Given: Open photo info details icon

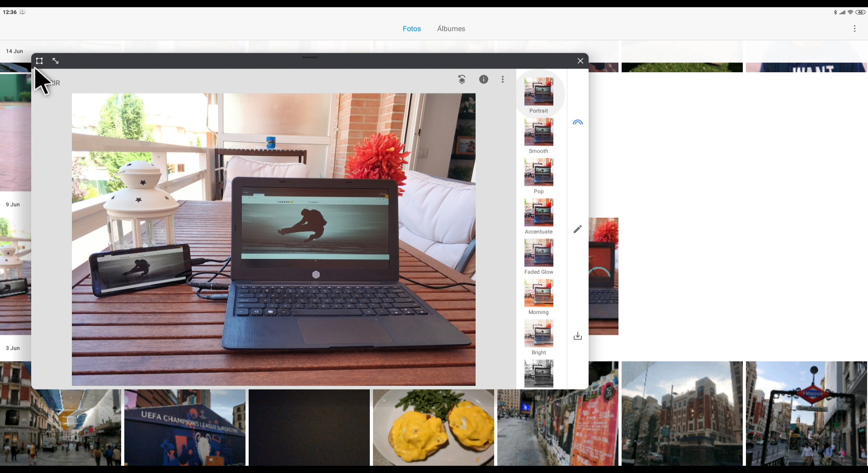Looking at the screenshot, I should coord(483,80).
